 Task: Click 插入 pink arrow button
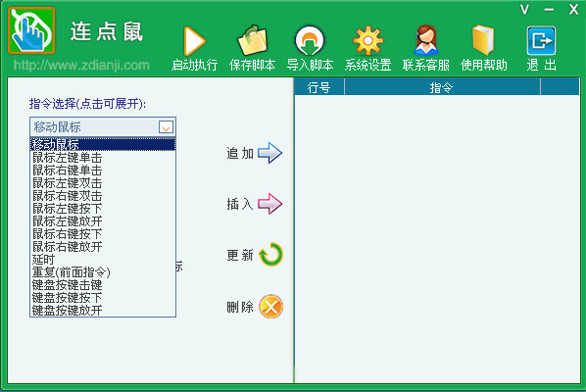[x=269, y=204]
